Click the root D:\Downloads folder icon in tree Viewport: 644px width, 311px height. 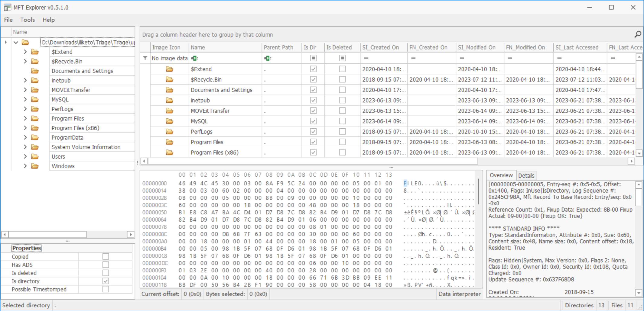pos(25,42)
